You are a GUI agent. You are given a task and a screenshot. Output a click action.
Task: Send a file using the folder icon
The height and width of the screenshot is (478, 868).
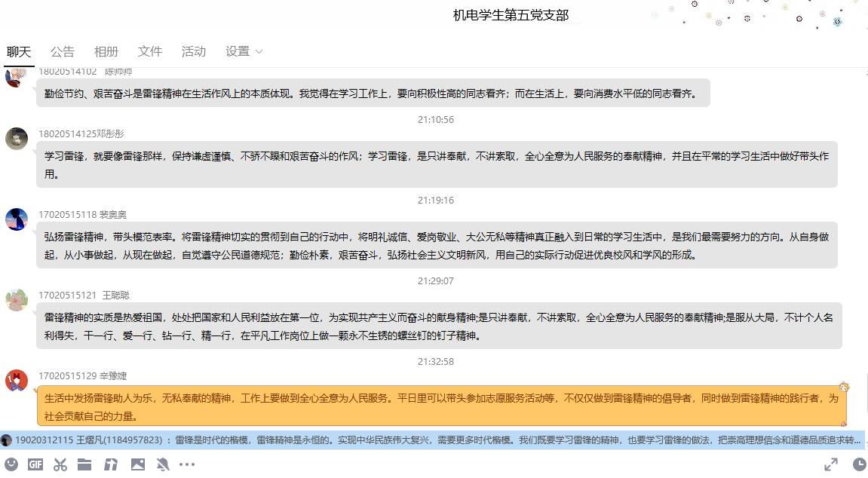84,464
